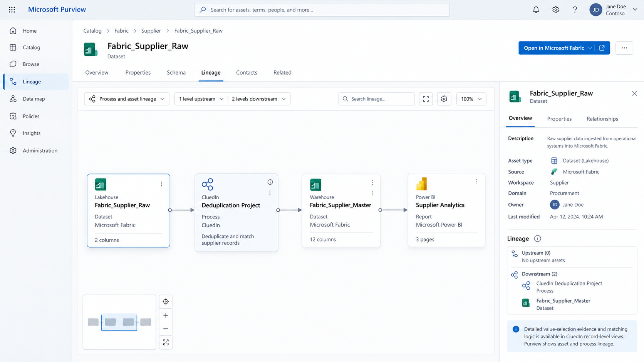Expand Jane Doe account menu
Screen dimensions: 644x362
(x=635, y=10)
